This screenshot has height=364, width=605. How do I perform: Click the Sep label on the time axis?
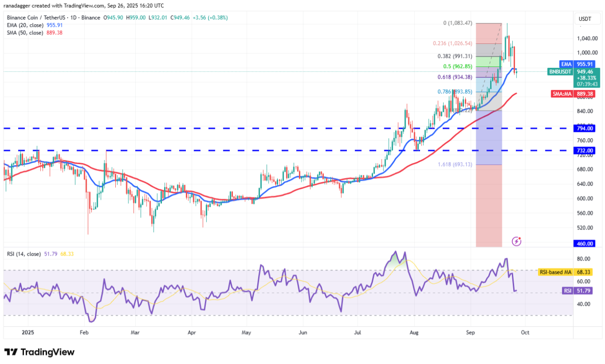coord(471,332)
